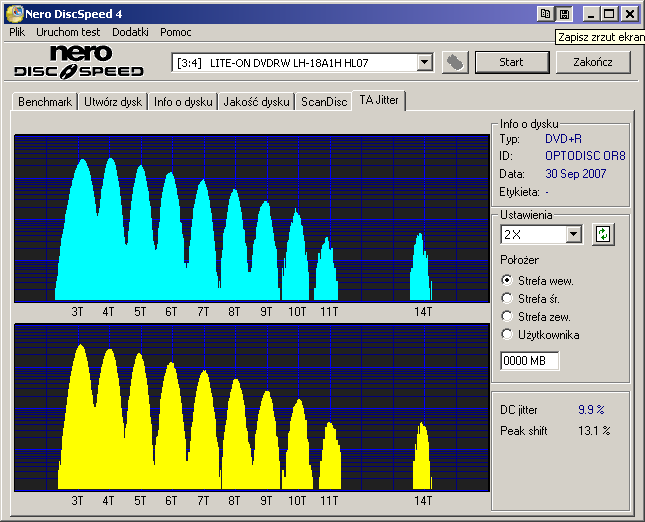This screenshot has width=645, height=522.
Task: Switch to the Benchmark tab
Action: point(45,102)
